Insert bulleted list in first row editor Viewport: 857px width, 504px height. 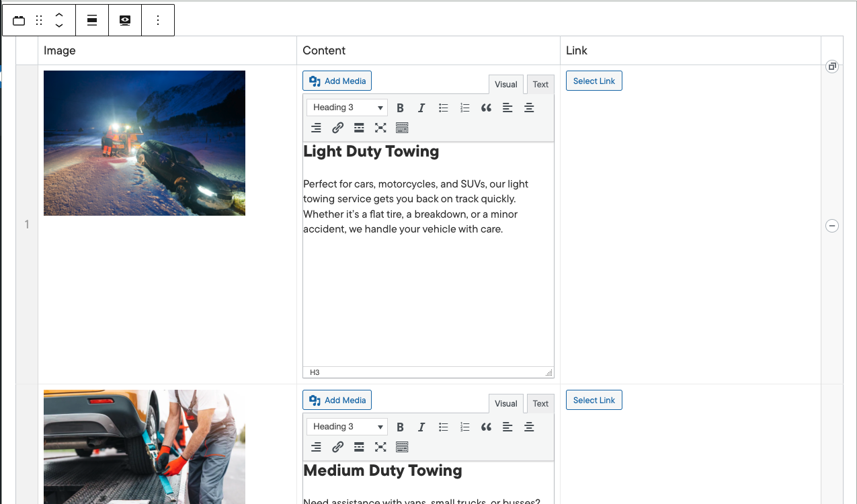click(x=443, y=108)
